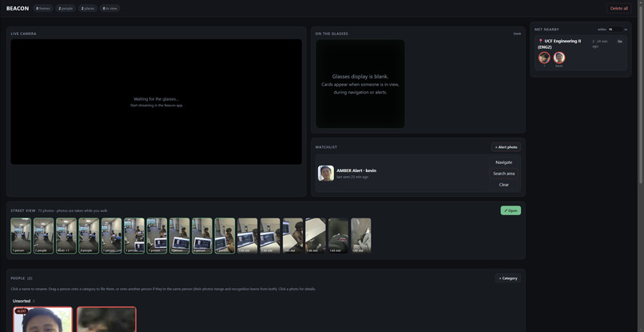Click the 0 in view counter pill
Screen dimensions: 644x332
(109, 8)
